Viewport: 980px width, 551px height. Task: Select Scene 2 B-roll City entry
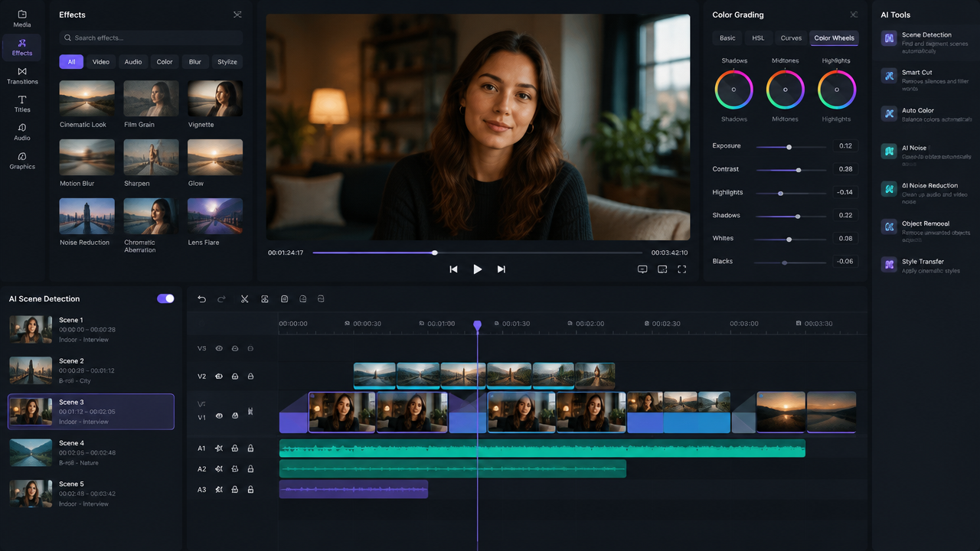(91, 370)
